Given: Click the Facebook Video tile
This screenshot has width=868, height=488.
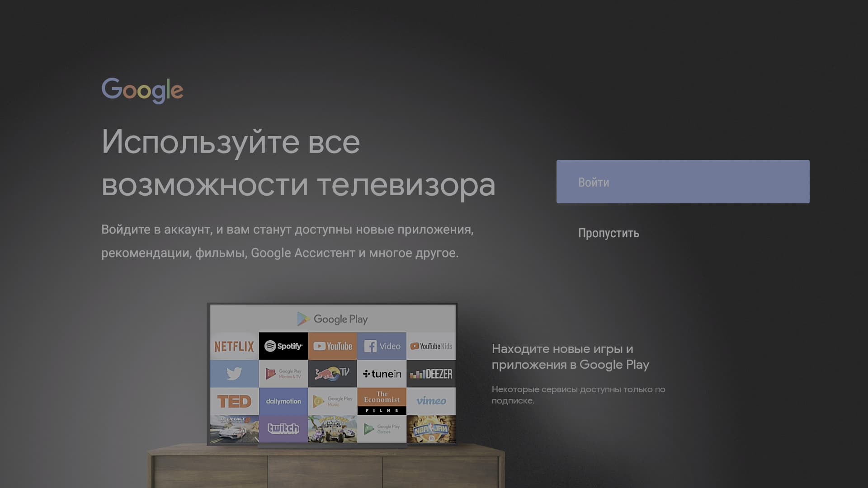Looking at the screenshot, I should click(x=382, y=347).
